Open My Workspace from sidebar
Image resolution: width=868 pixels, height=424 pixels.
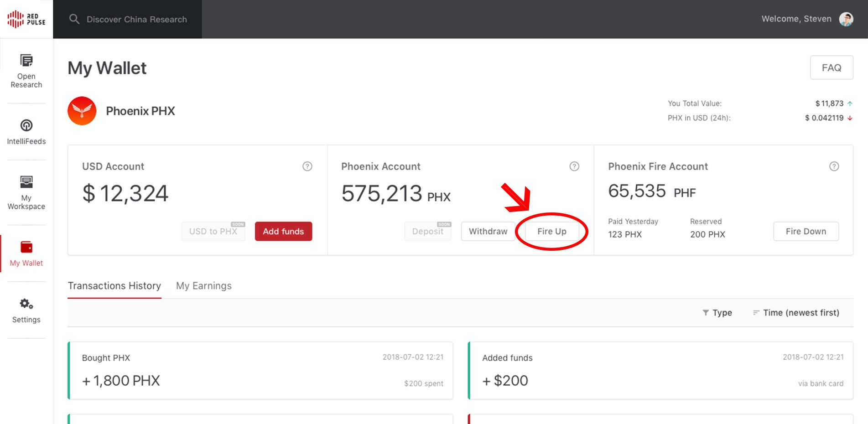tap(26, 182)
